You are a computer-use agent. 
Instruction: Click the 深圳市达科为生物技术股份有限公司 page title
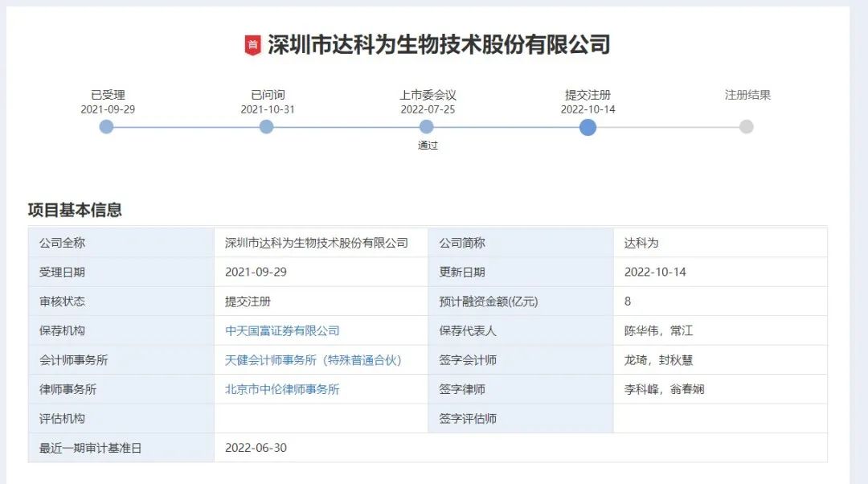[x=439, y=45]
